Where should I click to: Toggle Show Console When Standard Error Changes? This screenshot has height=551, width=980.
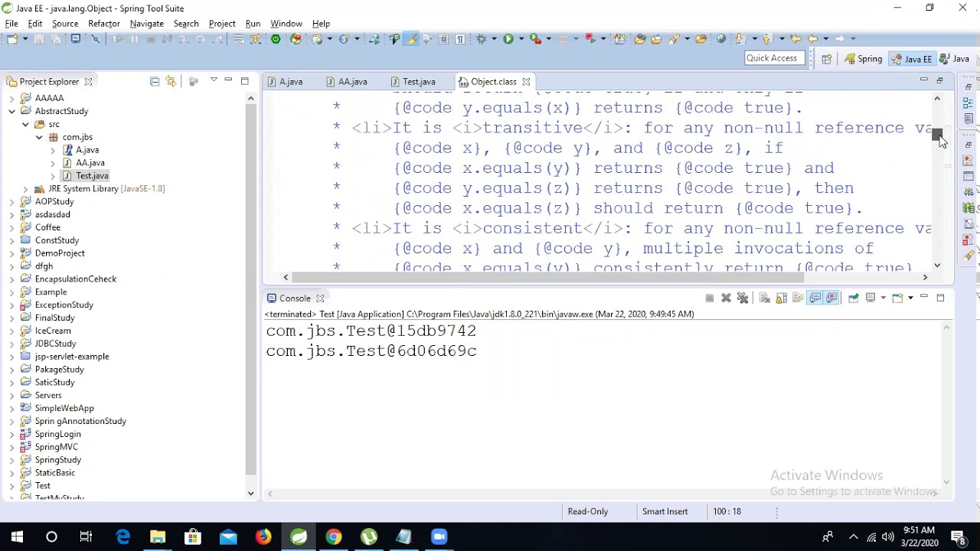[x=831, y=298]
